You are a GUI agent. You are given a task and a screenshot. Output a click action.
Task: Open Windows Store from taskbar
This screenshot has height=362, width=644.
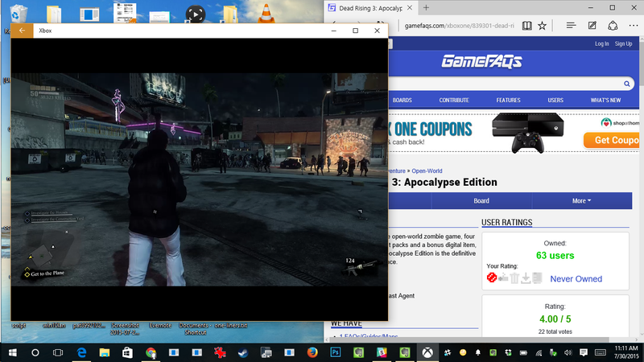pyautogui.click(x=127, y=352)
